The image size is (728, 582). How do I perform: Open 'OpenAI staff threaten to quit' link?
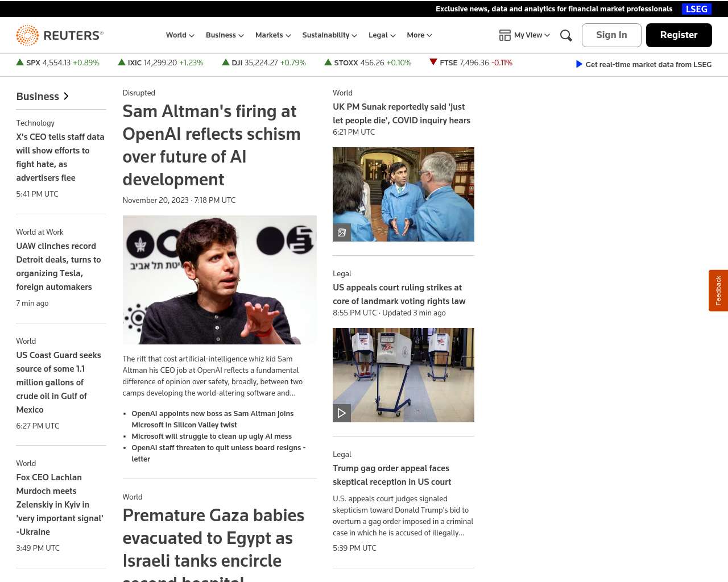pos(218,454)
